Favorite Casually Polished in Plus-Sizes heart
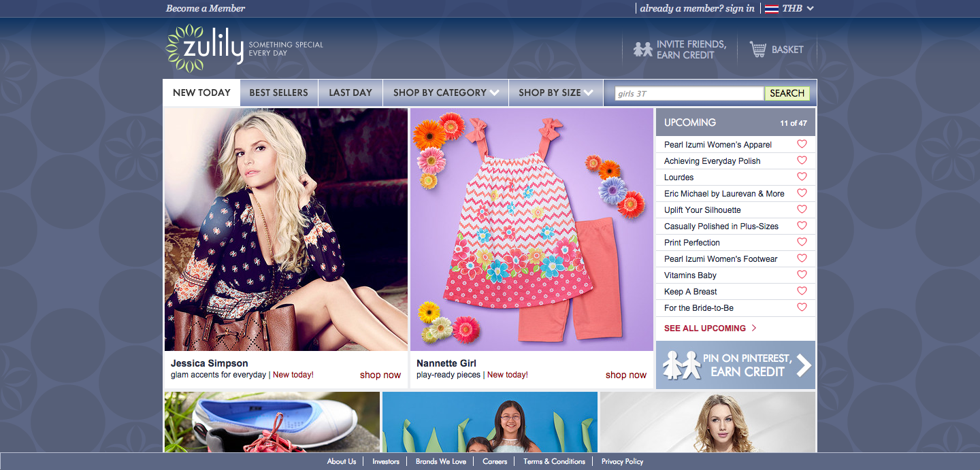 tap(802, 226)
